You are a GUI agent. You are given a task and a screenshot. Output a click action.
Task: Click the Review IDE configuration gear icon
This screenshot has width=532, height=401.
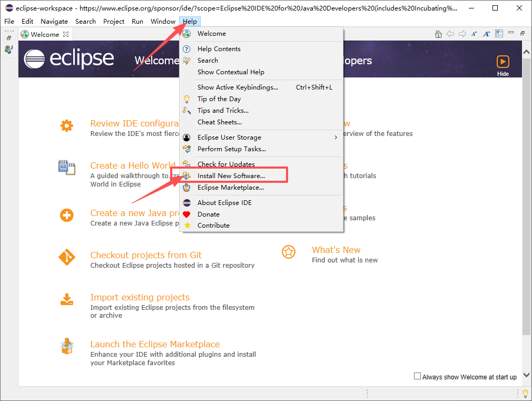(66, 125)
